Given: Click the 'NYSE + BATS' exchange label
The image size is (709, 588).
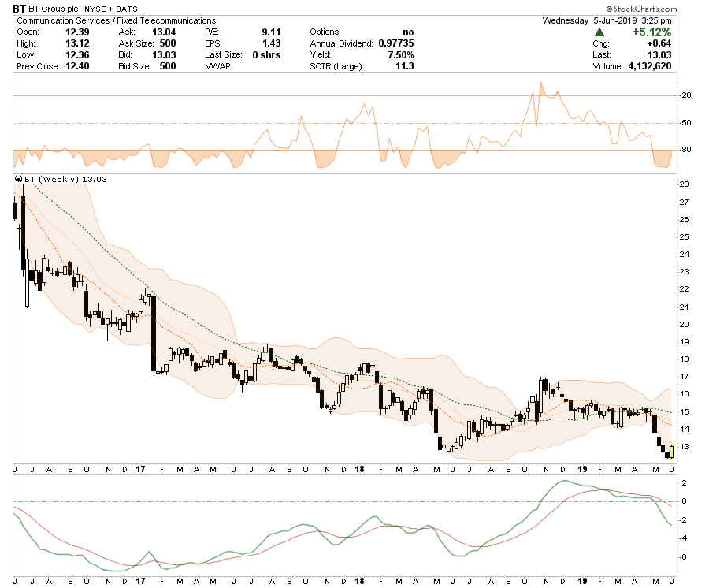Looking at the screenshot, I should pyautogui.click(x=111, y=9).
